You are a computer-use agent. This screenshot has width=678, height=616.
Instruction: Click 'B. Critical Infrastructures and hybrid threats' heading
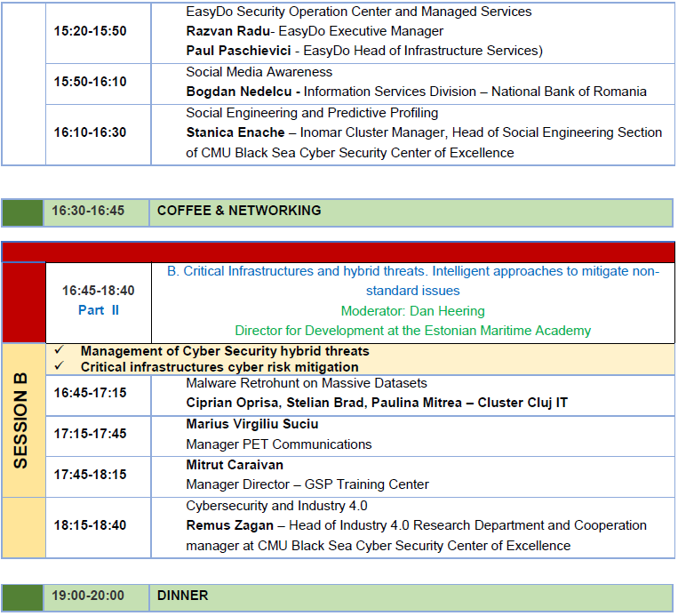tap(413, 271)
